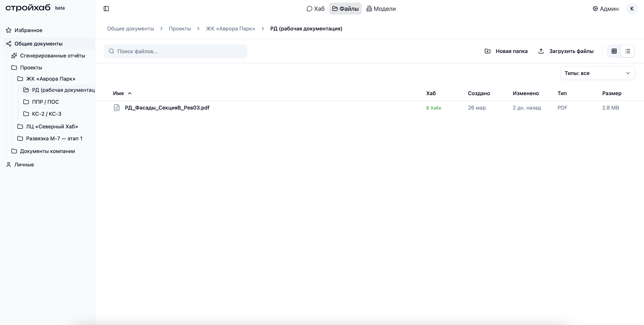Image resolution: width=644 pixels, height=325 pixels.
Task: Expand the ЛЦ «Северный Хаб» folder
Action: coord(52,127)
